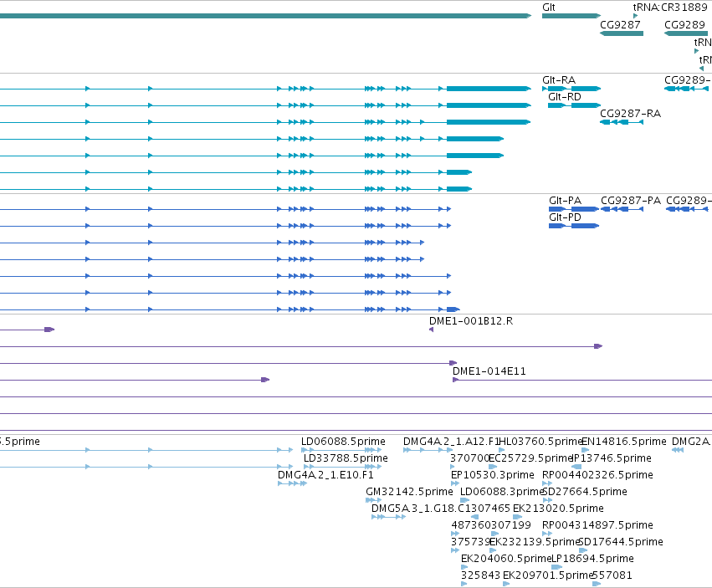The height and width of the screenshot is (588, 712).
Task: Select the CG9289 gene bar
Action: point(686,33)
